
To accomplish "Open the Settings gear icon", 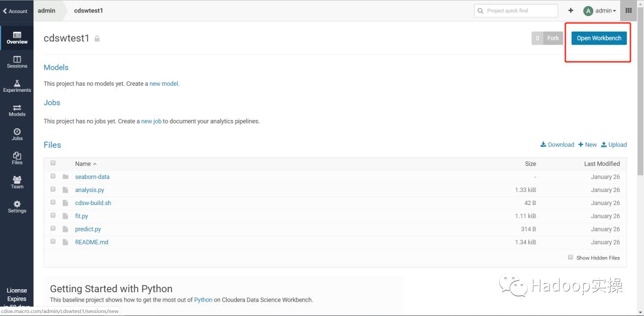I will 17,206.
